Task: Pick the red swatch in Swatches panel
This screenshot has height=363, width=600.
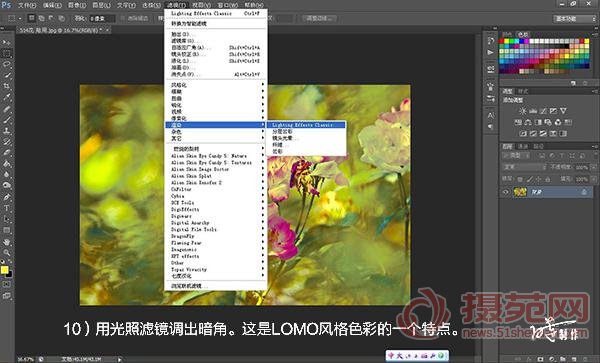Action: pyautogui.click(x=502, y=41)
